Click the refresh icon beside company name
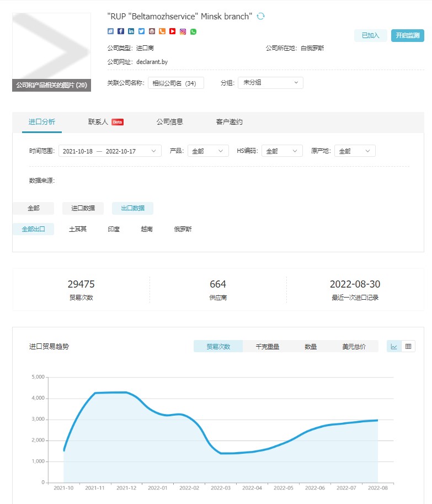Screen dimensions: 432x504 tap(260, 16)
